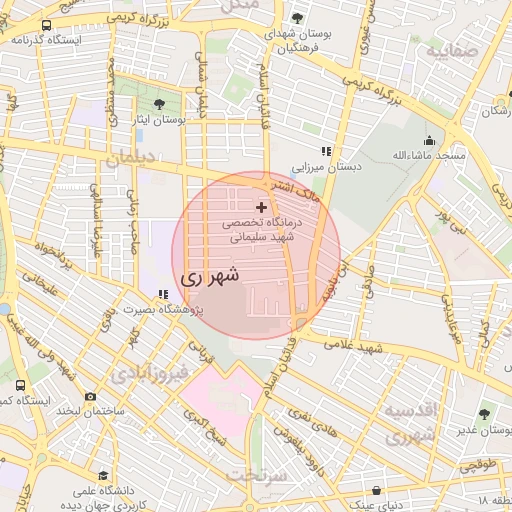Click the شهید غلامی street label

click(x=353, y=346)
